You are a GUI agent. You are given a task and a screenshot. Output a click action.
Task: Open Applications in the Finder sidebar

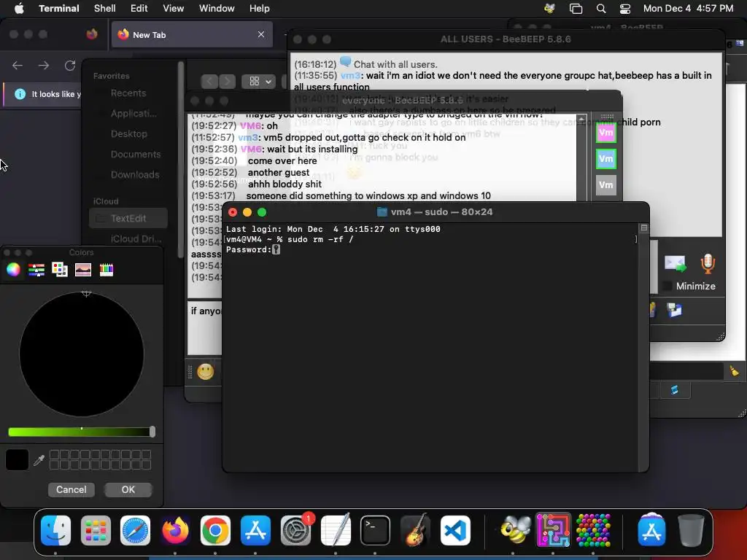(x=133, y=113)
